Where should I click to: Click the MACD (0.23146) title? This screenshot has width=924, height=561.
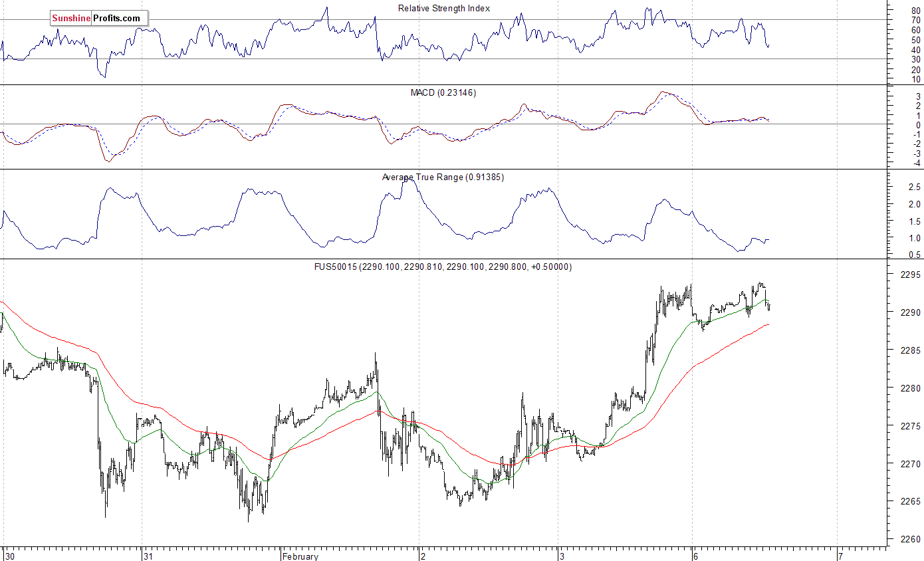443,93
